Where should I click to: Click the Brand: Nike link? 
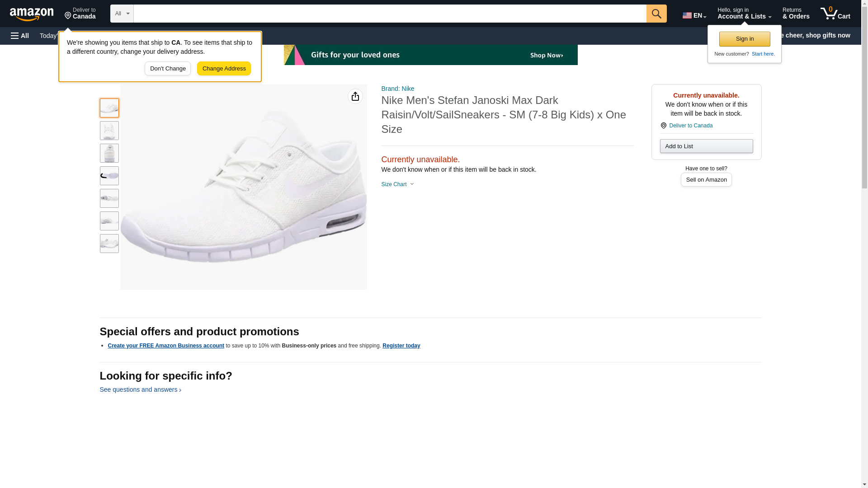[397, 89]
